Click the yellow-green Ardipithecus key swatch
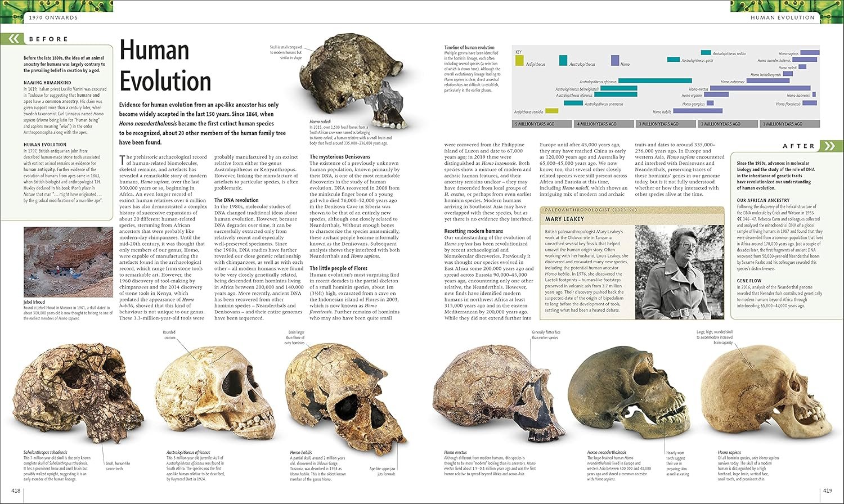Viewport: 844px width, 504px height. tap(519, 60)
